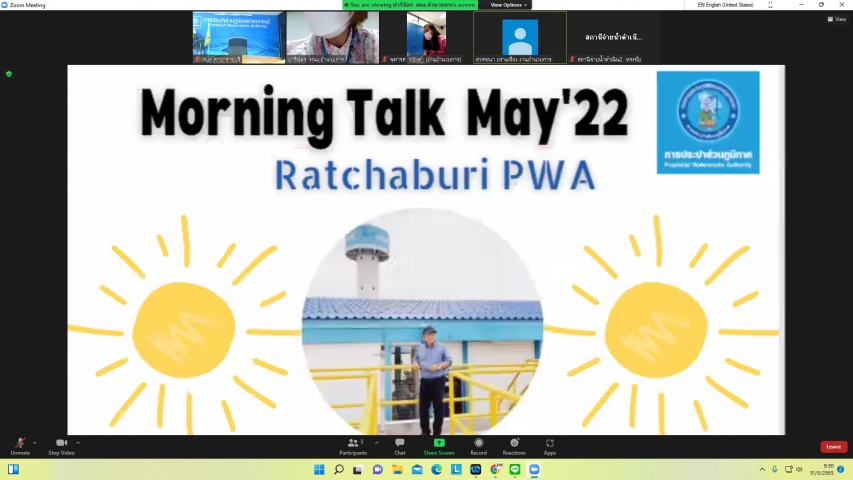Click the View layout button

point(837,19)
